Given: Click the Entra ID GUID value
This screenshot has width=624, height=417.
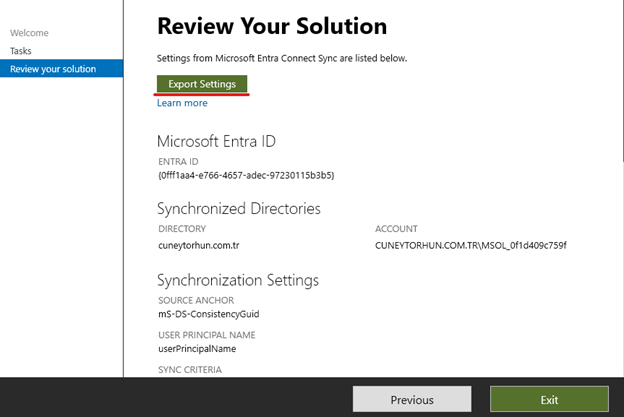Looking at the screenshot, I should (246, 175).
